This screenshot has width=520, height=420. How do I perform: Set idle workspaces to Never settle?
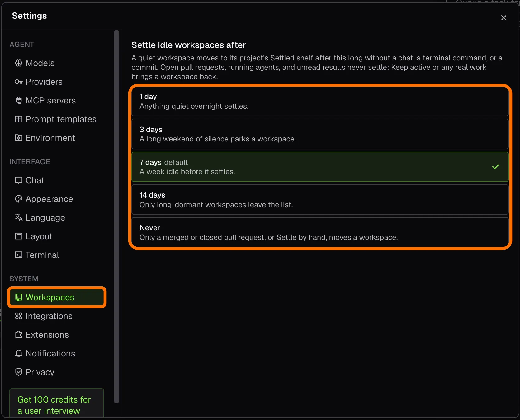[x=320, y=232]
